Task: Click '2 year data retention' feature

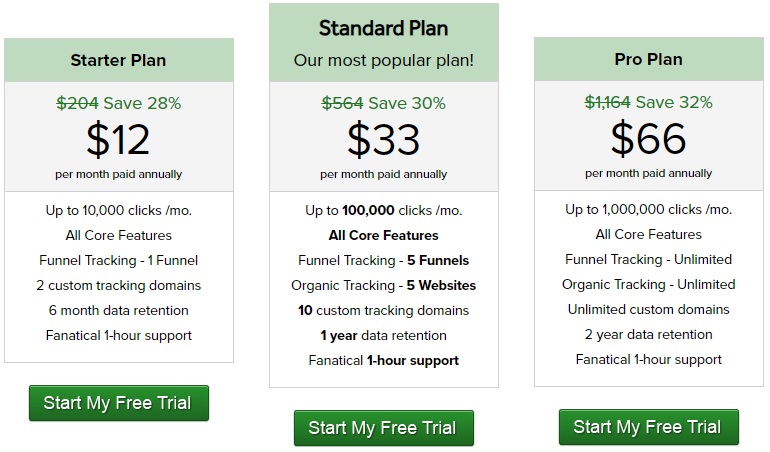Action: 649,335
